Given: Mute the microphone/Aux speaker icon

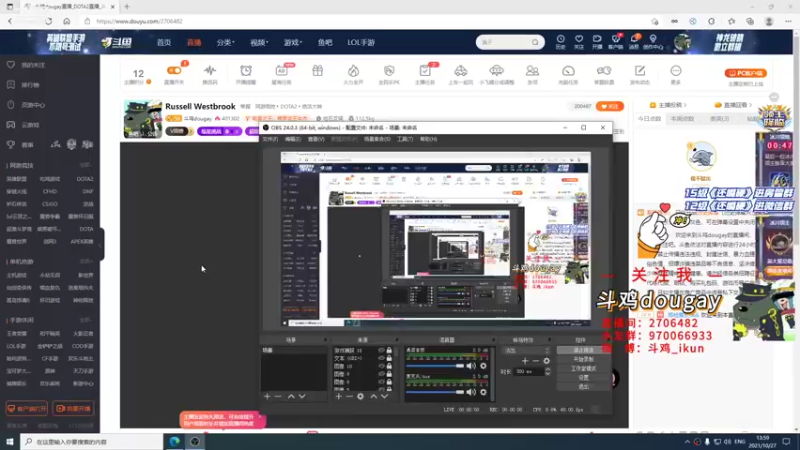Looking at the screenshot, I should [x=471, y=392].
